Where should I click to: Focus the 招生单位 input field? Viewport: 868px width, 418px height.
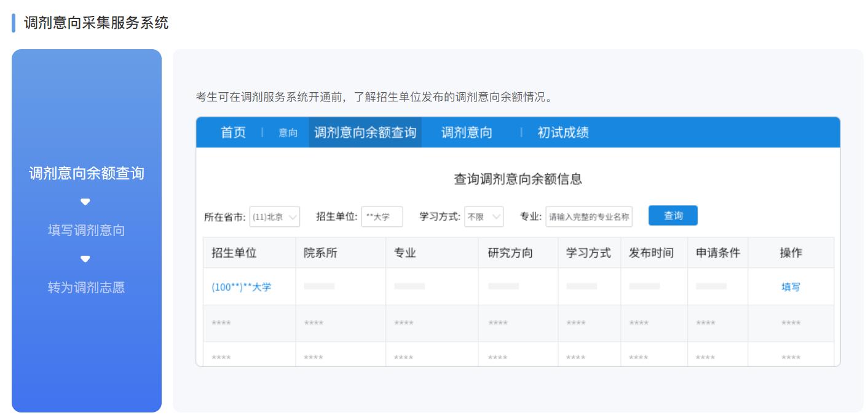tap(382, 216)
